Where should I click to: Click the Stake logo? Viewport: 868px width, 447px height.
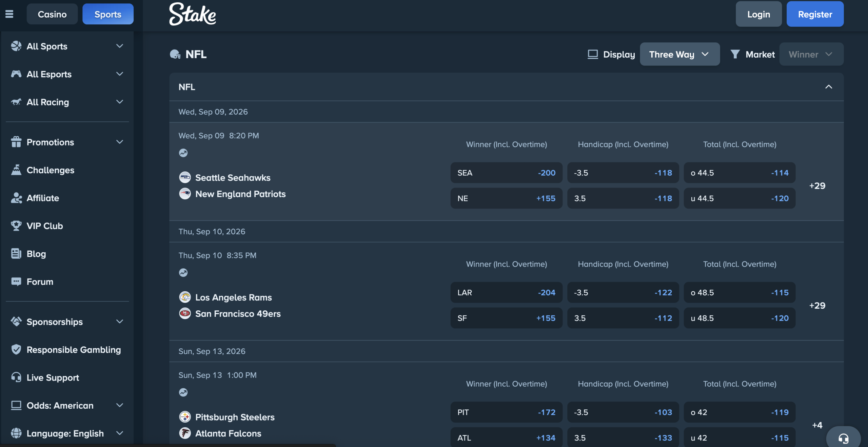click(x=193, y=14)
